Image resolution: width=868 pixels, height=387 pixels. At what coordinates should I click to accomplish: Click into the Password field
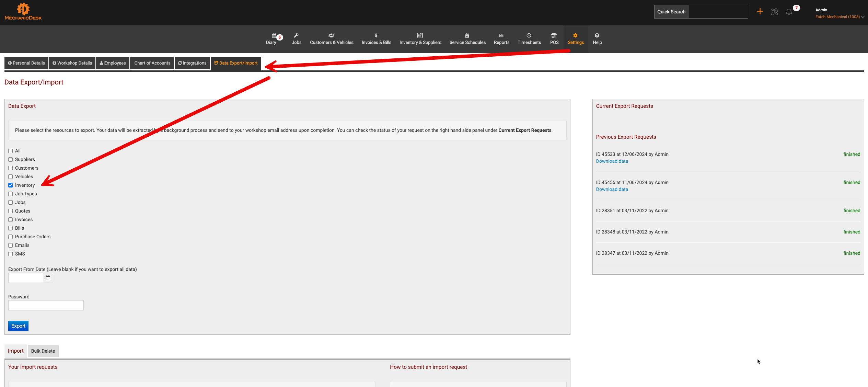(x=46, y=305)
